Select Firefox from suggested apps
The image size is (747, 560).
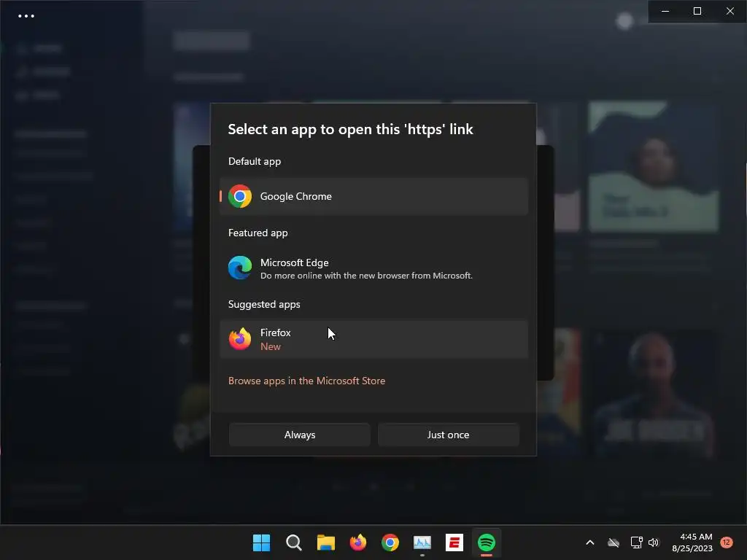coord(373,339)
